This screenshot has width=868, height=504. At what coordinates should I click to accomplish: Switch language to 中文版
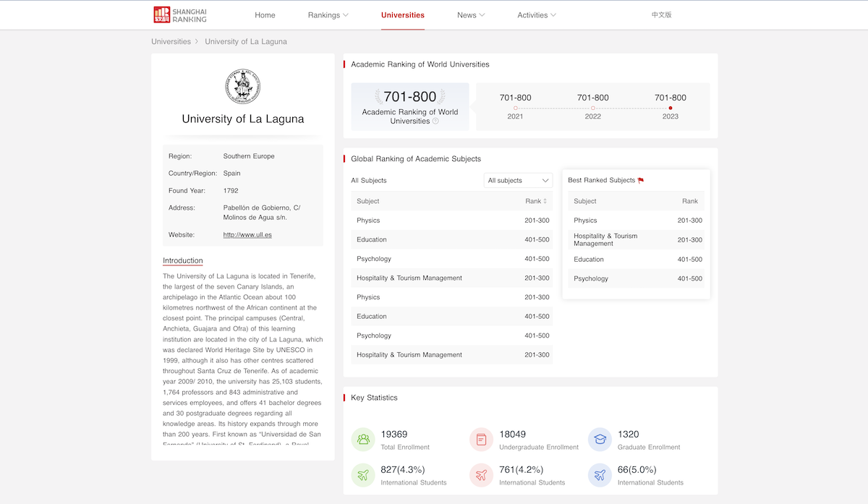tap(661, 15)
